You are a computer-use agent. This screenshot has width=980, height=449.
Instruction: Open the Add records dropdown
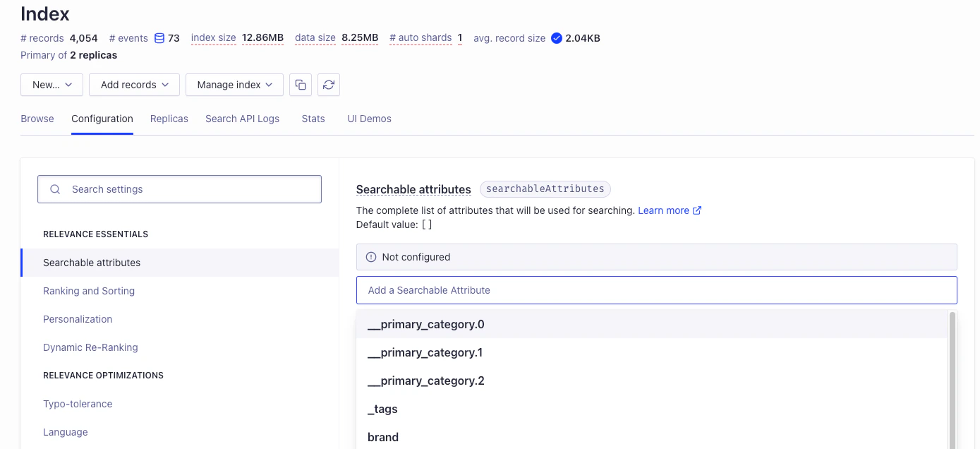point(134,84)
